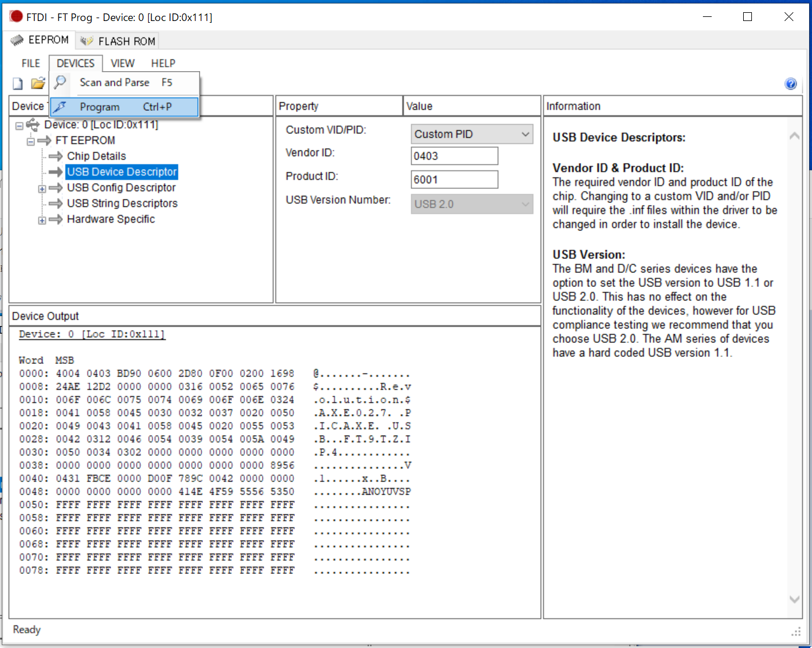Select USB String Descriptors in the tree
The image size is (812, 648).
point(123,203)
